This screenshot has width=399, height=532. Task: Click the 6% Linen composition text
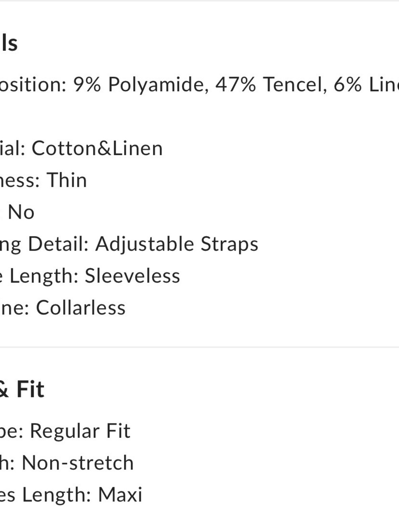[366, 85]
